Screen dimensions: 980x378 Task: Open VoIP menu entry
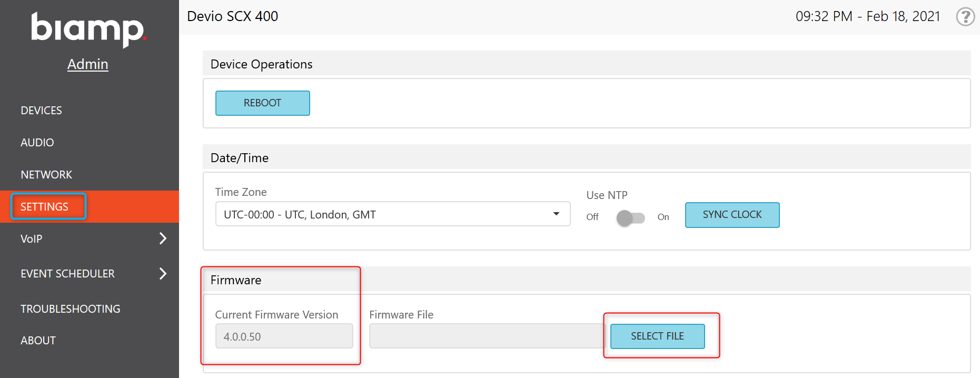[x=31, y=239]
